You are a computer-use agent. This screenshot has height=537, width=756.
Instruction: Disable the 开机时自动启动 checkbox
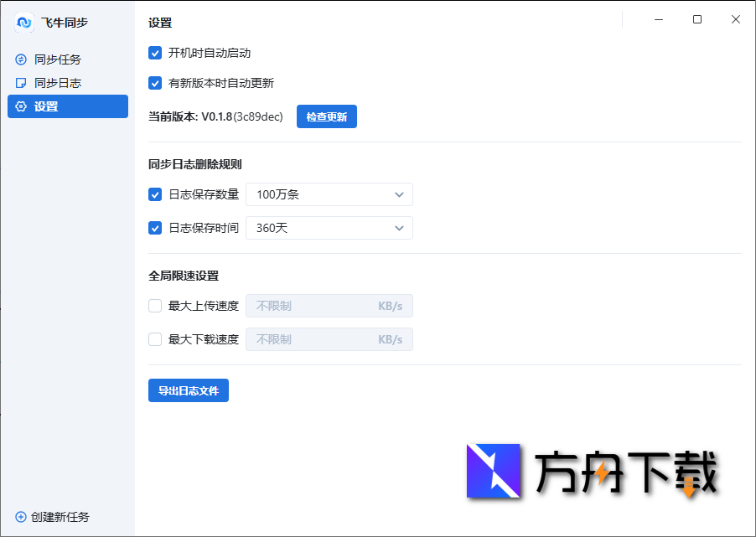tap(155, 52)
